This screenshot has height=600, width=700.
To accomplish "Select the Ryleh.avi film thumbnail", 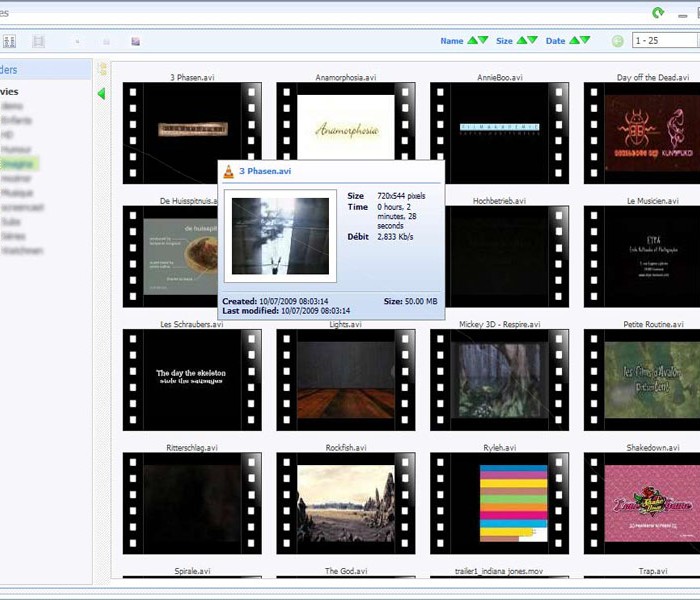I will point(500,503).
